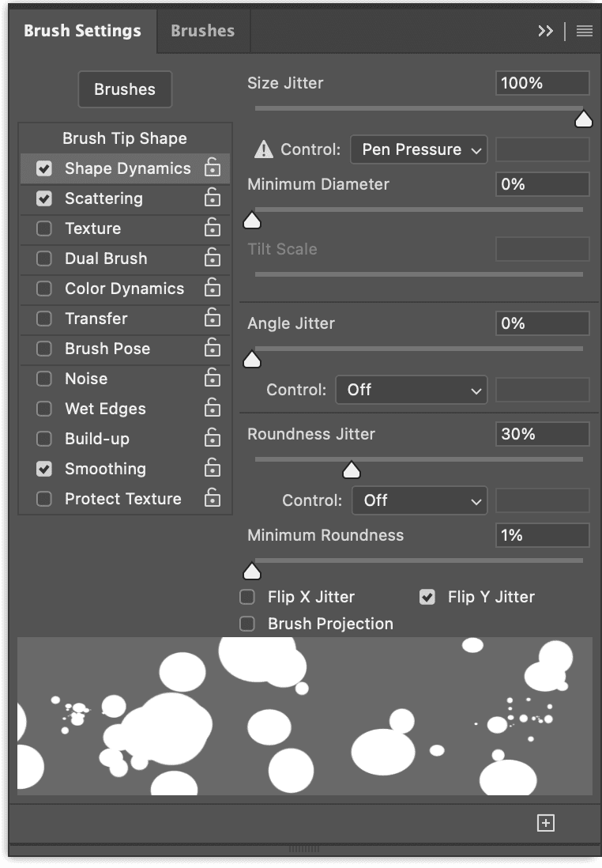Switch to the Brushes tab
This screenshot has height=868, width=602.
pos(202,31)
